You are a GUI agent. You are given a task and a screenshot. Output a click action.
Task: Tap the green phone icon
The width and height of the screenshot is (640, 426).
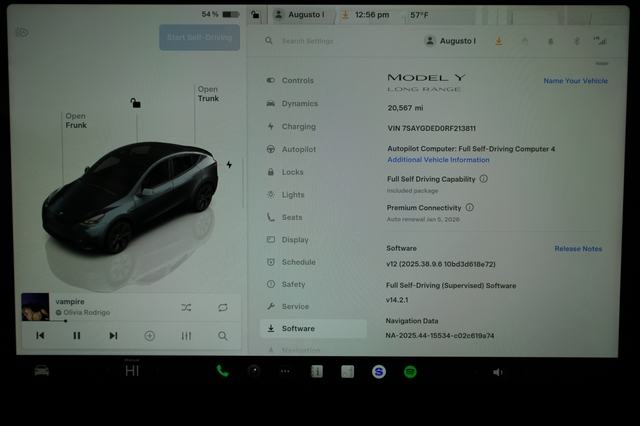[222, 371]
